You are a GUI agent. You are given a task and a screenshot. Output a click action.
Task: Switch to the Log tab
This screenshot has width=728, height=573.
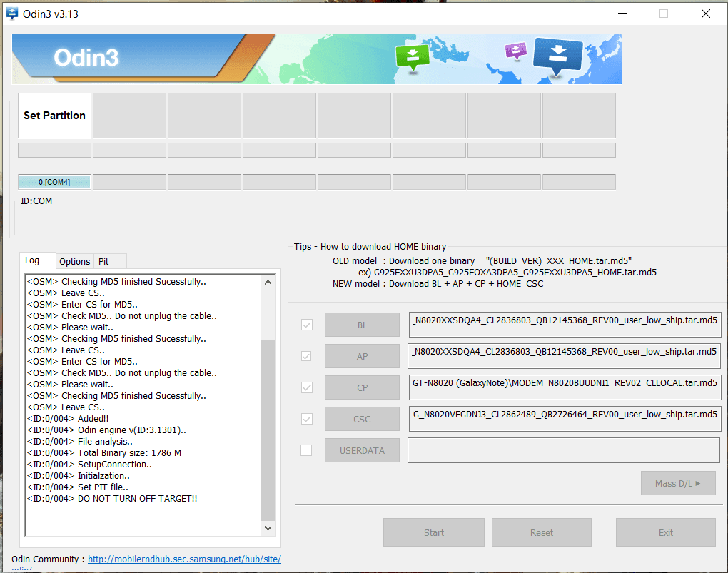[38, 260]
